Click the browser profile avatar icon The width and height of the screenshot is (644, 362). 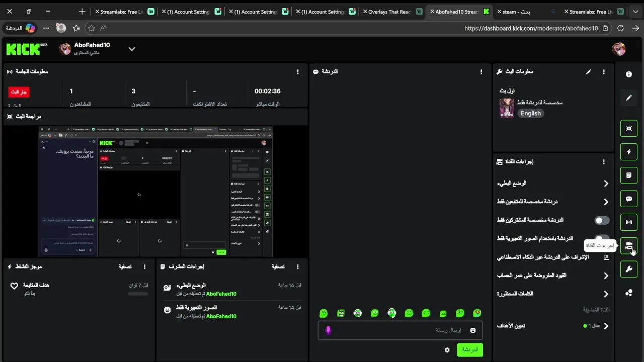point(61,28)
